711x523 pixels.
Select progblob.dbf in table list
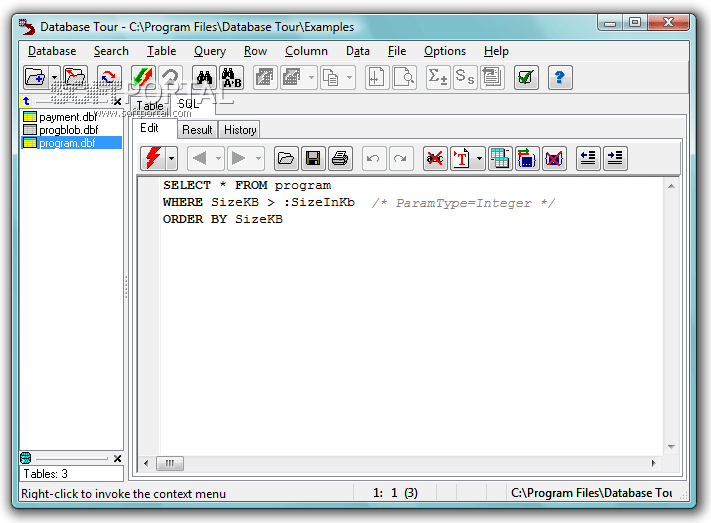tap(68, 130)
